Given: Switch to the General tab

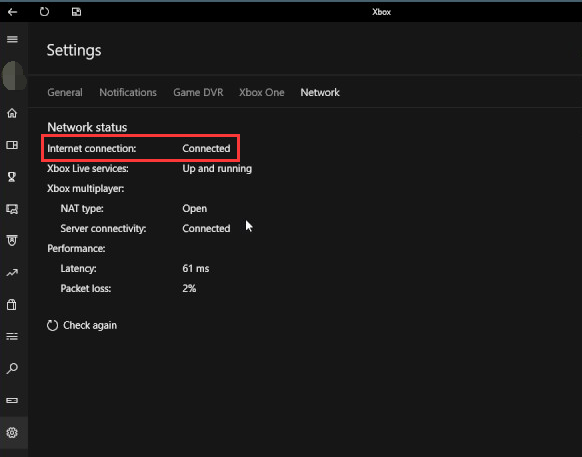Looking at the screenshot, I should click(x=65, y=92).
